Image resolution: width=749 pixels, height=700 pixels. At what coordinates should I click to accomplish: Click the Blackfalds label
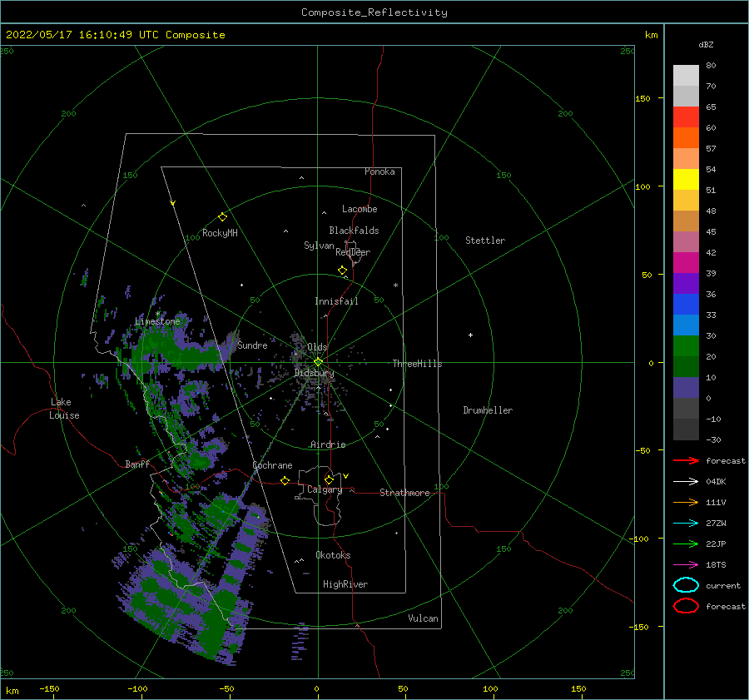point(354,231)
